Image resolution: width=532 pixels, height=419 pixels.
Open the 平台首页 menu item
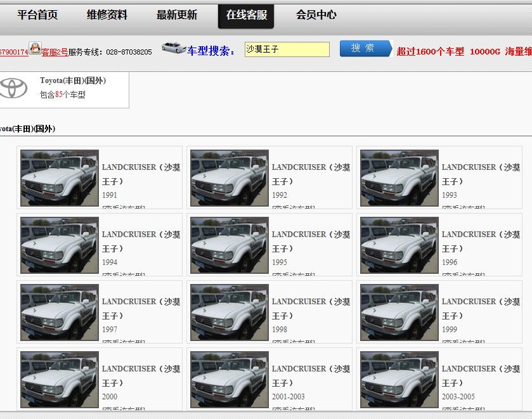coord(37,15)
